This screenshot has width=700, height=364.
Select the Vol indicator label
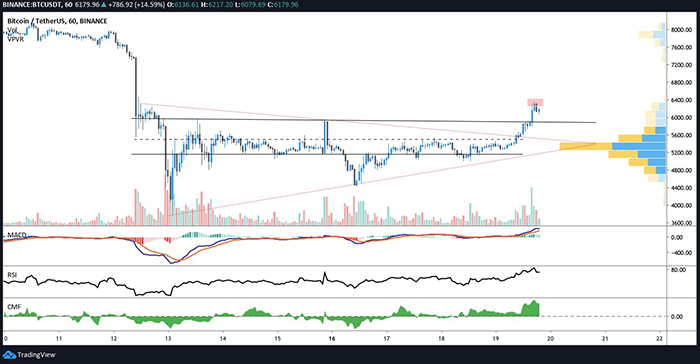point(12,30)
